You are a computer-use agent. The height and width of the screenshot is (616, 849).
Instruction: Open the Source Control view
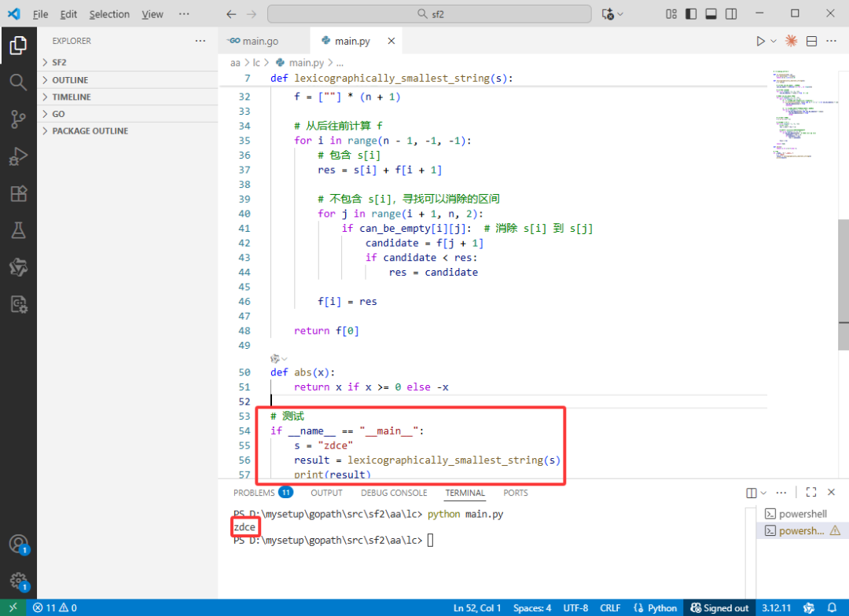click(x=18, y=119)
